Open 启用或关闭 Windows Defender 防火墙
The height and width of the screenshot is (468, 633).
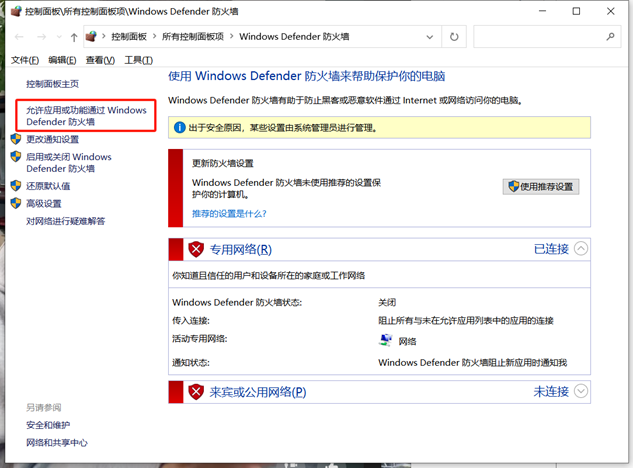69,162
